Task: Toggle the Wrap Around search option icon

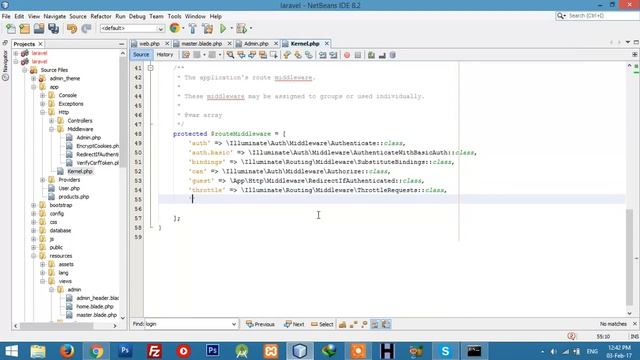Action: [x=386, y=324]
